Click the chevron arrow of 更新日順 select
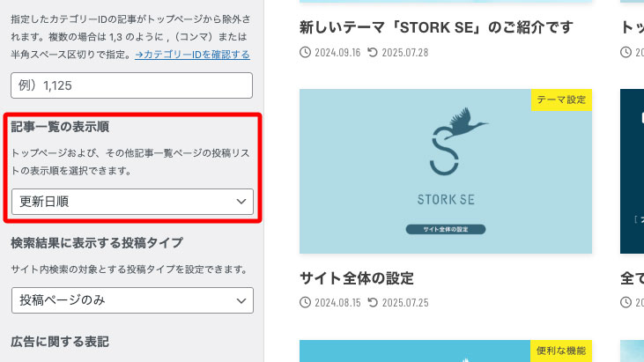 242,202
